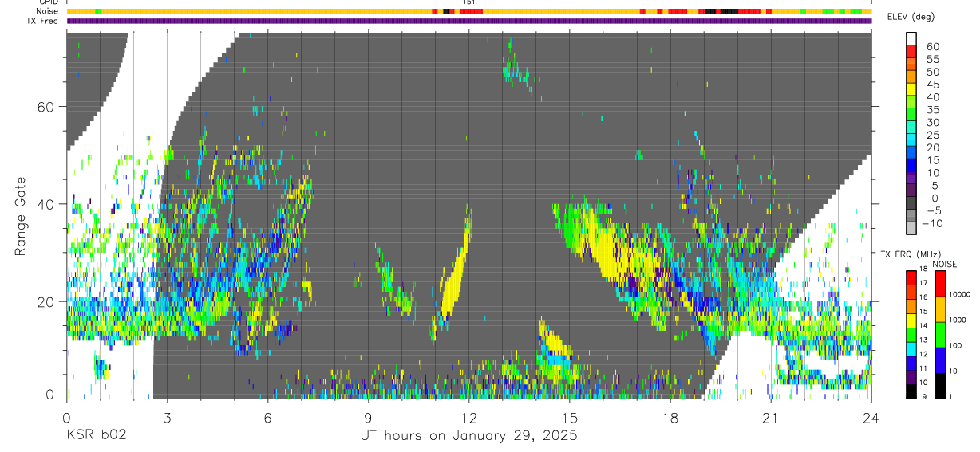Screen dimensions: 980x452
Task: Click the '25' label on the ELEV scale
Action: pos(933,135)
